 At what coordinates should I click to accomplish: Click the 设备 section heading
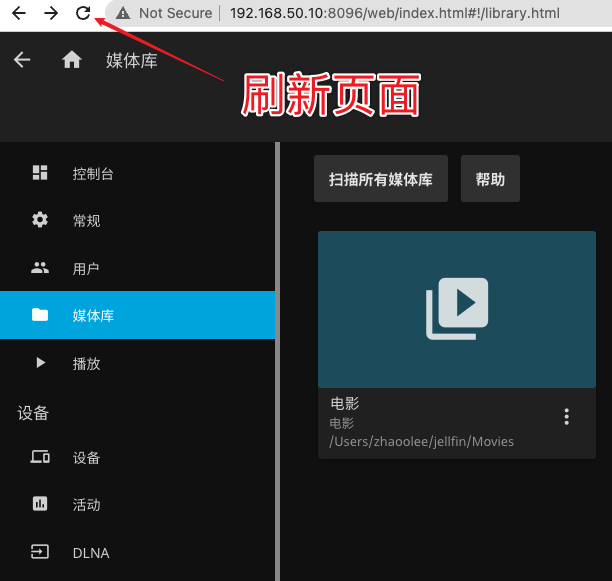coord(33,413)
